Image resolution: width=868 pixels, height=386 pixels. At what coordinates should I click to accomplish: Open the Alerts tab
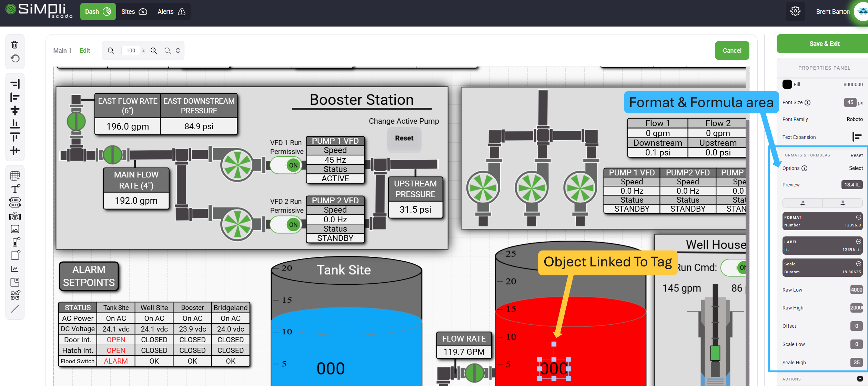point(171,12)
